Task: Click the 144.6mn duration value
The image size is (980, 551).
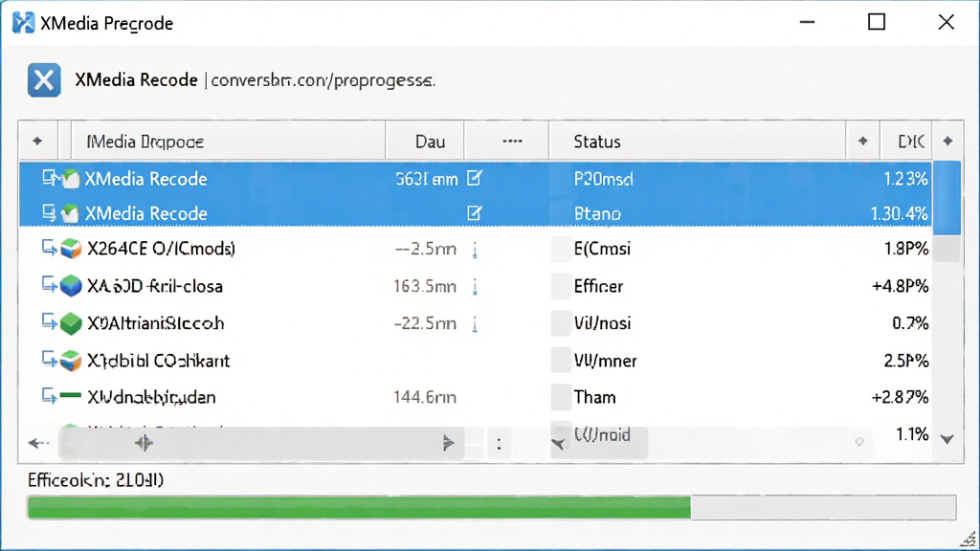Action: click(x=424, y=397)
